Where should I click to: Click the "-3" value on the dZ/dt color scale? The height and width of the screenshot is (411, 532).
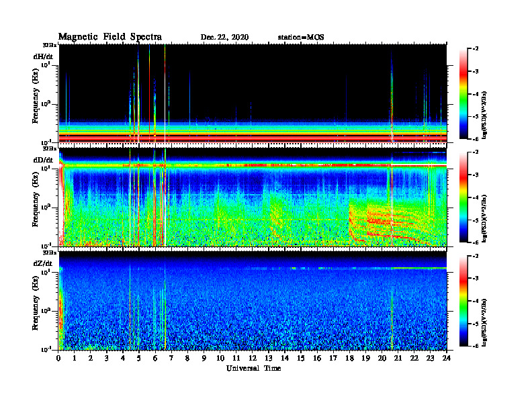point(476,279)
